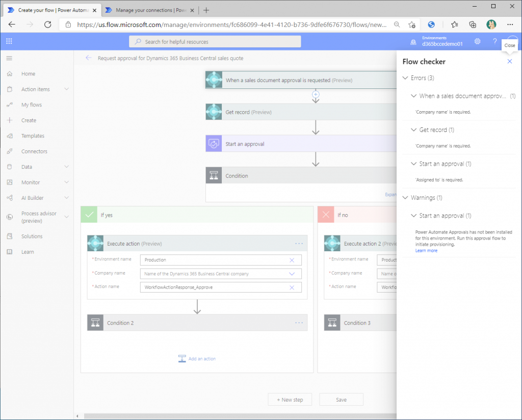
Task: Open the Settings gear in header
Action: (477, 41)
